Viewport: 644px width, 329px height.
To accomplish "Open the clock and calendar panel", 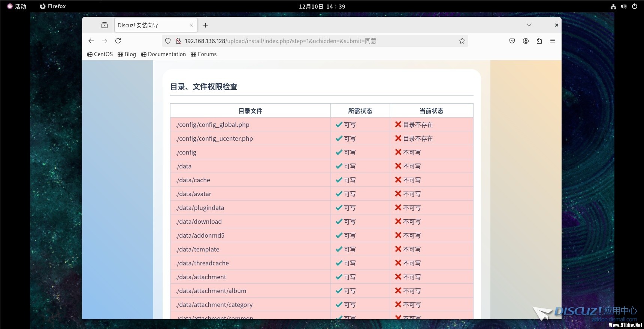I will coord(322,6).
